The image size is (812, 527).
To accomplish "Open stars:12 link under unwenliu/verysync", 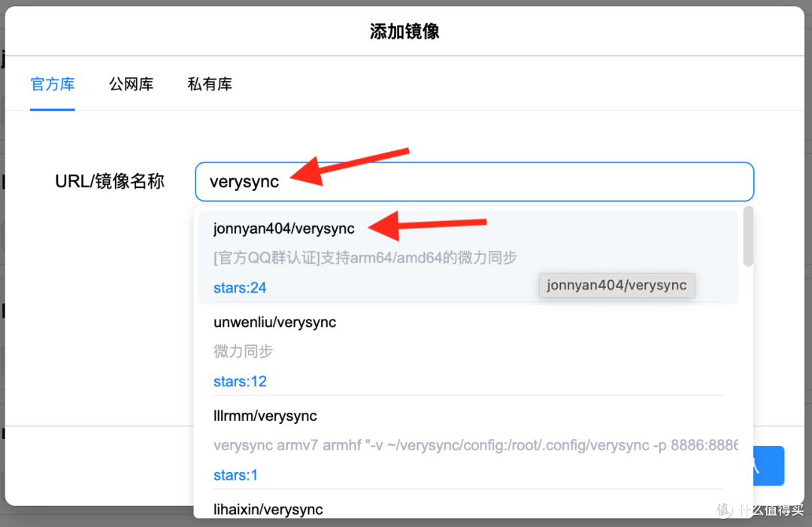I will 239,381.
